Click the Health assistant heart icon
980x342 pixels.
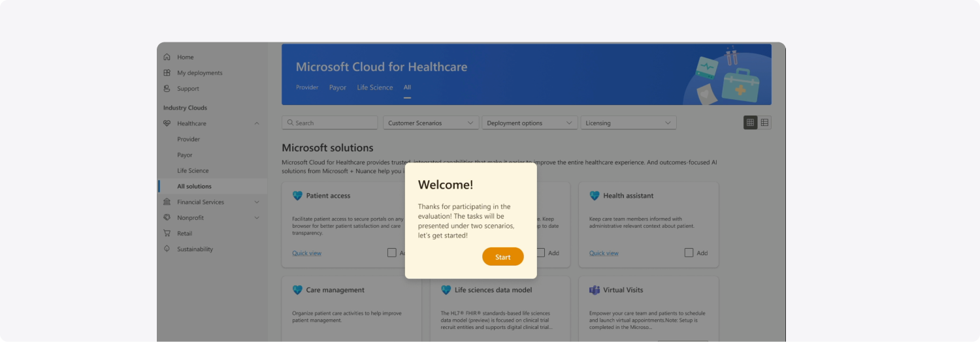(x=595, y=195)
